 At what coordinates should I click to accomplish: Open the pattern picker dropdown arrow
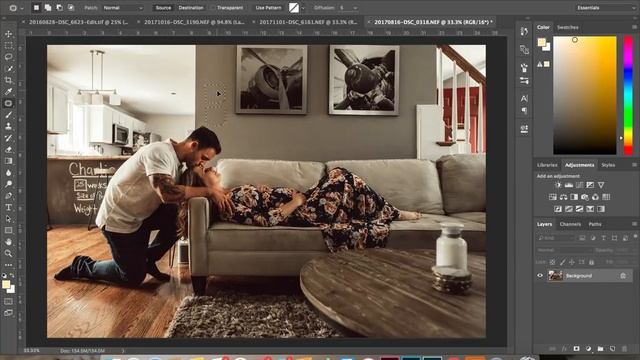303,8
